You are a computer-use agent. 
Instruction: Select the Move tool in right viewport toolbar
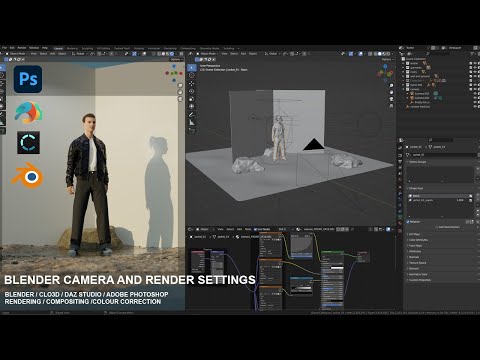click(x=192, y=83)
